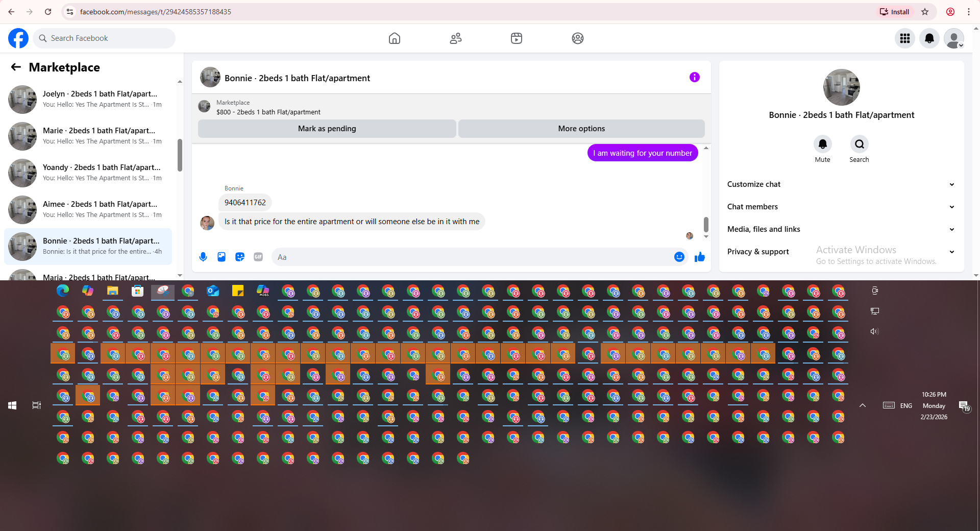The image size is (980, 531).
Task: View site information icon in address bar
Action: (x=70, y=12)
